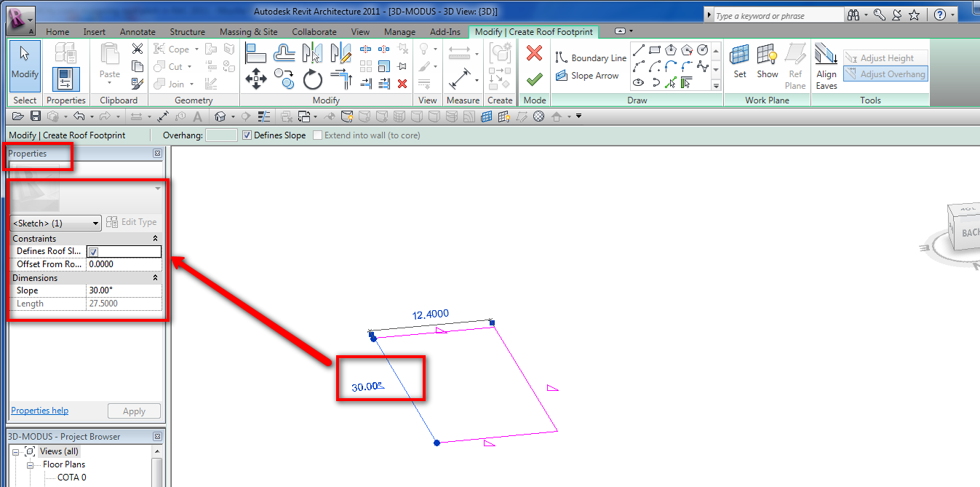980x487 pixels.
Task: Activate the Move tool in the Modify panel
Action: pyautogui.click(x=255, y=79)
